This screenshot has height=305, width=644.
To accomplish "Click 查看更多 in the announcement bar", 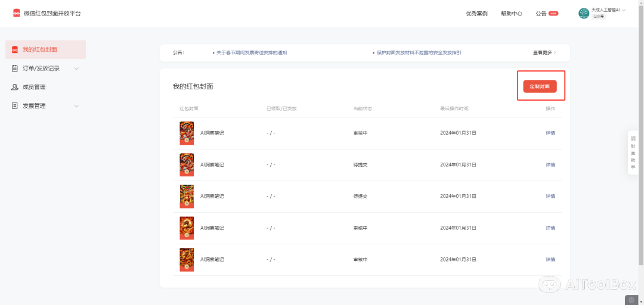I will pos(544,53).
